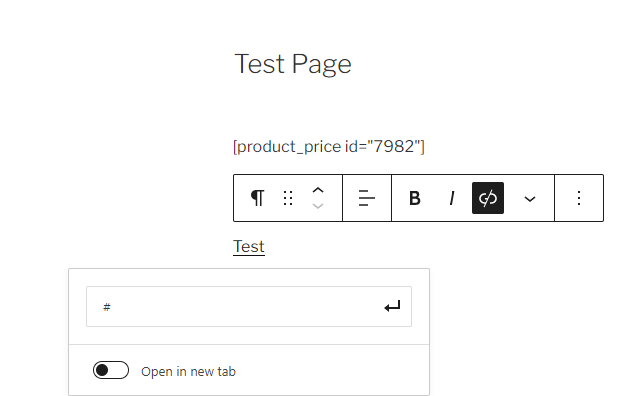The height and width of the screenshot is (396, 626).
Task: Toggle bold formatting
Action: 415,198
